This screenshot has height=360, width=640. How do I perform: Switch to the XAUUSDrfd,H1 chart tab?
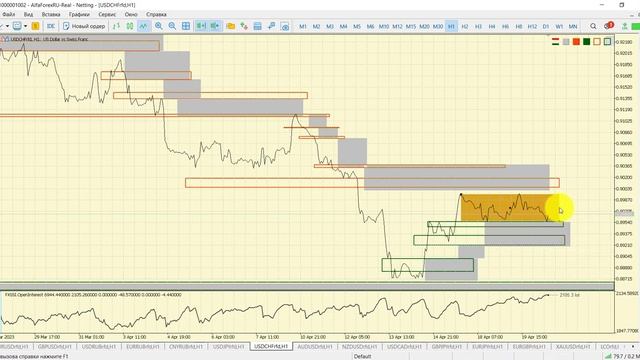pyautogui.click(x=573, y=347)
